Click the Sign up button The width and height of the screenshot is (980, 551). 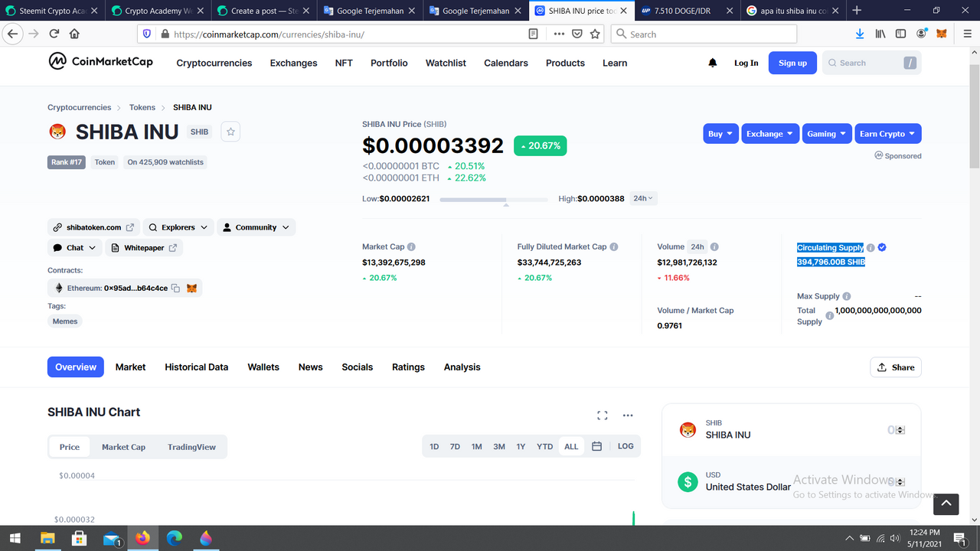[x=792, y=63]
